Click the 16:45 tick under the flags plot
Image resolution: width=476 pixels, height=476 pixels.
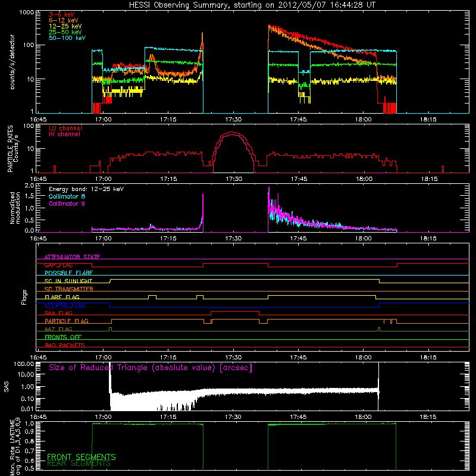click(x=38, y=358)
